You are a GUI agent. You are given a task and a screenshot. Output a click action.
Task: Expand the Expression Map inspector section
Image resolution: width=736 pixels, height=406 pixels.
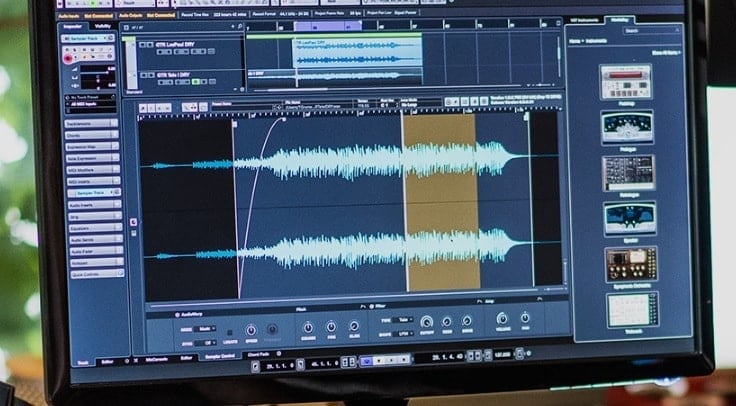(92, 146)
